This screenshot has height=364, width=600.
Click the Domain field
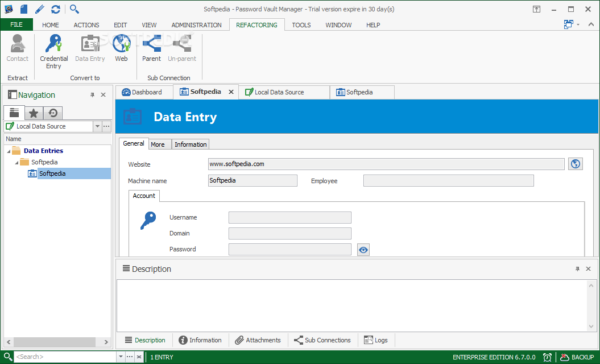point(289,234)
